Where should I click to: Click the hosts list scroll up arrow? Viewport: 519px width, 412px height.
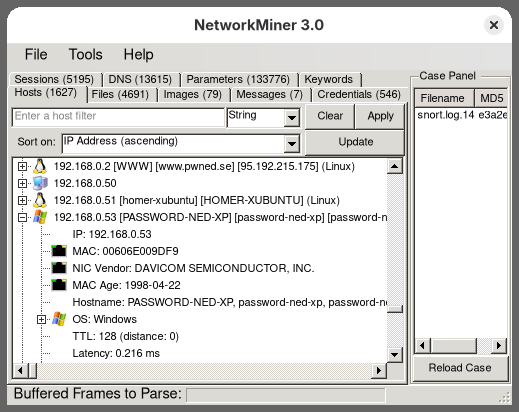[x=395, y=166]
